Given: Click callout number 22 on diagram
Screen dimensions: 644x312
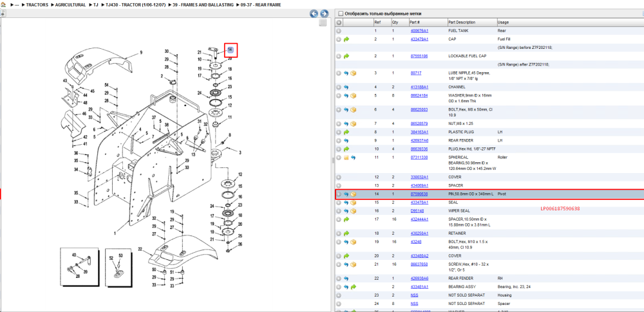Looking at the screenshot, I should point(140,250).
